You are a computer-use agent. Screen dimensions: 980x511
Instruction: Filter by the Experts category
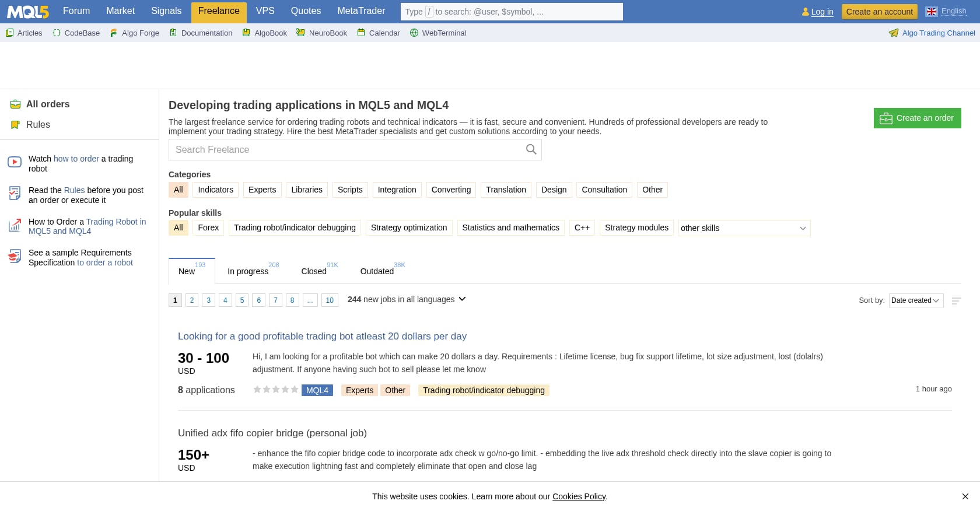pos(262,190)
